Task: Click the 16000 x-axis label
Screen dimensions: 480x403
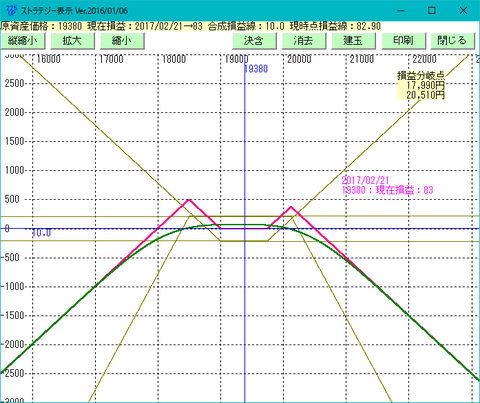Action: click(x=49, y=59)
